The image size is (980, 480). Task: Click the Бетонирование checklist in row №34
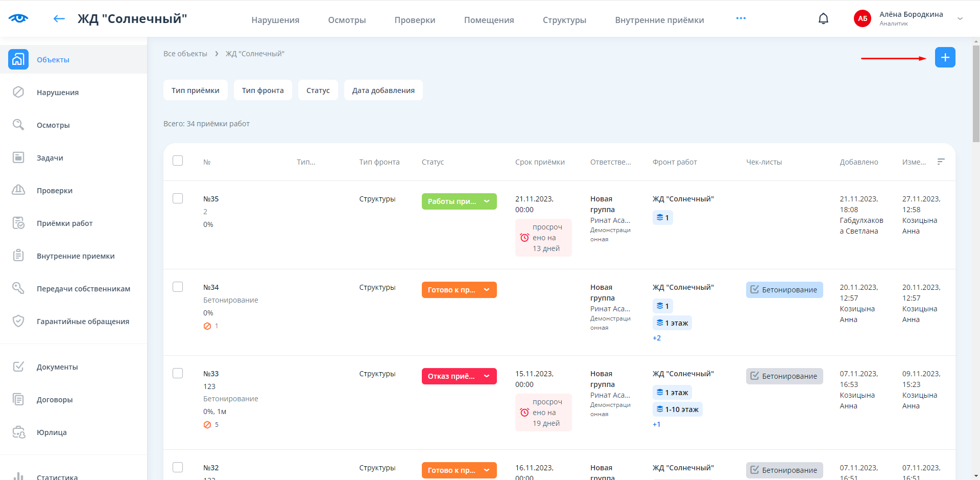pyautogui.click(x=784, y=290)
